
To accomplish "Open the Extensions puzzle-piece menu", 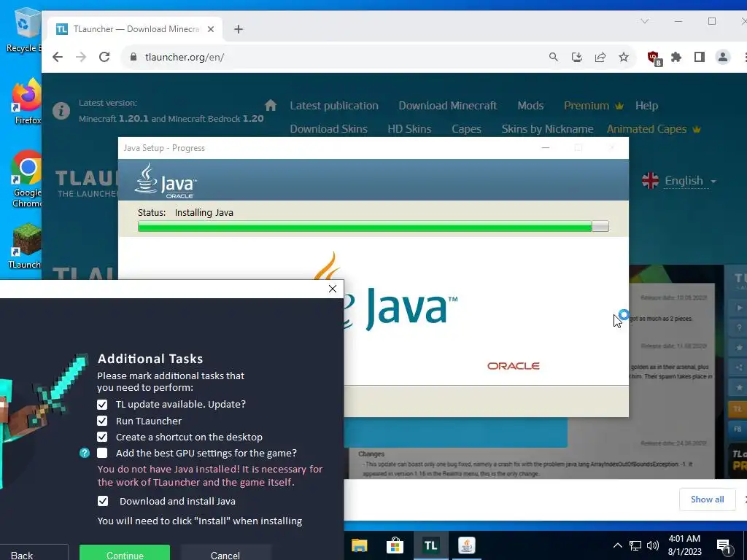I will pos(676,57).
